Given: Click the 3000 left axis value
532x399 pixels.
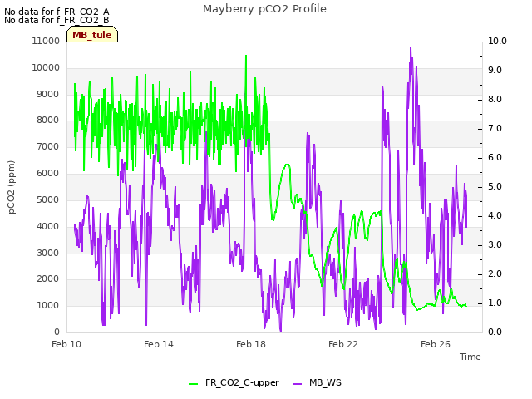Looking at the screenshot, I should click(x=48, y=253).
